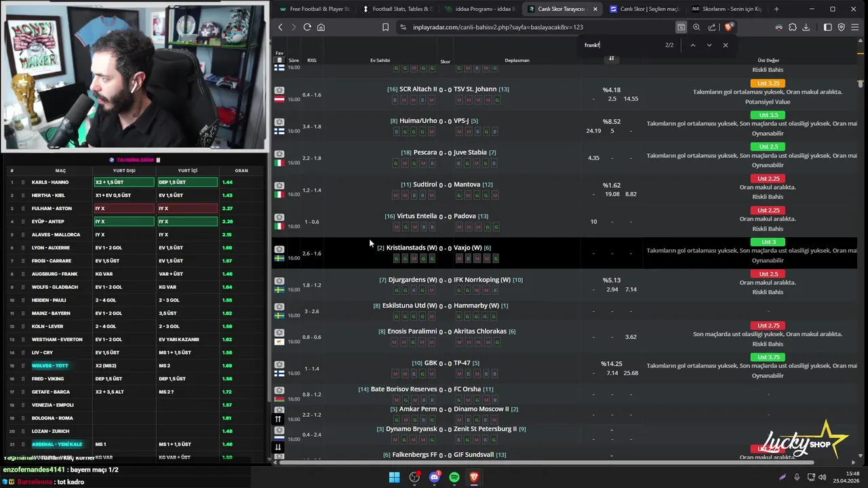
Task: Click the Ust 3.75 badge for GBK
Action: [x=768, y=357]
